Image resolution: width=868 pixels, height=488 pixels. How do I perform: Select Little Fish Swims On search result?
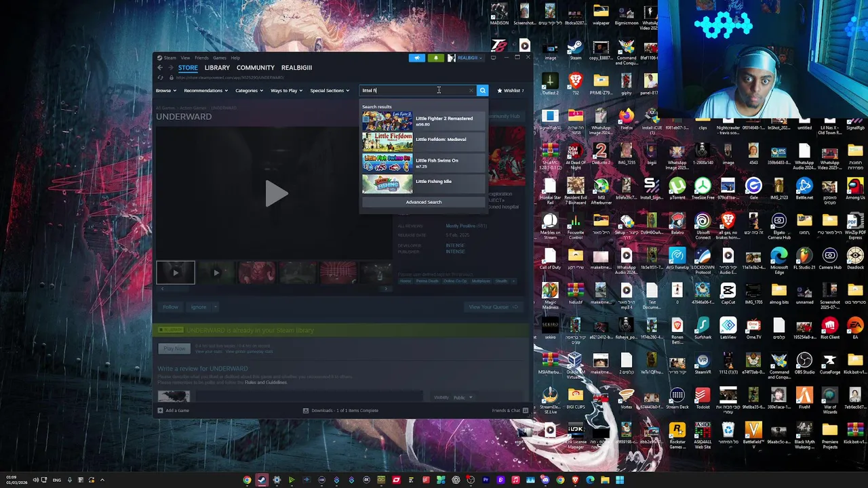pos(424,163)
